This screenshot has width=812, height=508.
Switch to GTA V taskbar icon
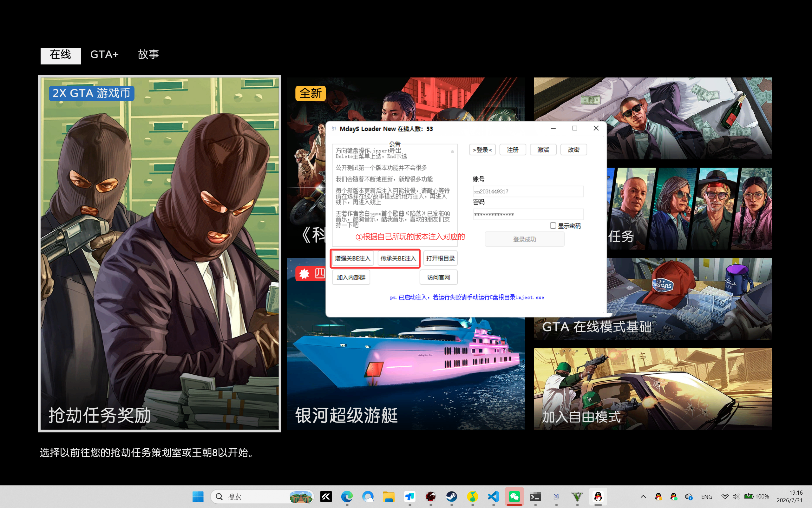point(577,497)
